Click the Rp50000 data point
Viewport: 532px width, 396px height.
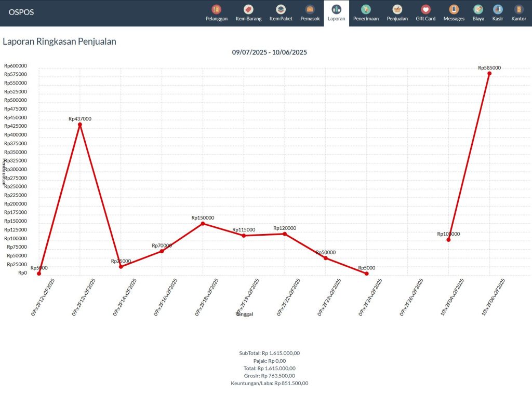[x=326, y=258]
